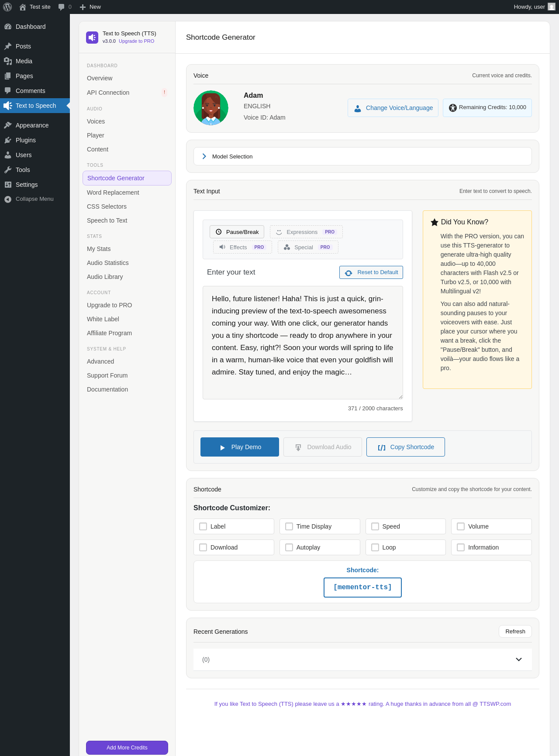Click the Pause/Break clock button
559x756 pixels.
click(x=237, y=232)
